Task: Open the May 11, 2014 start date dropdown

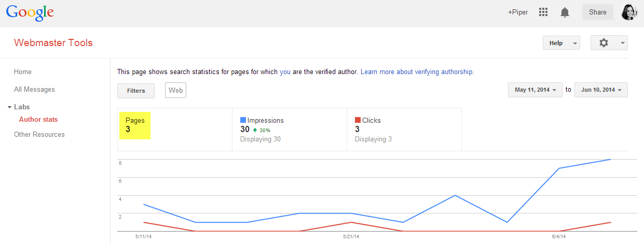Action: pos(535,90)
